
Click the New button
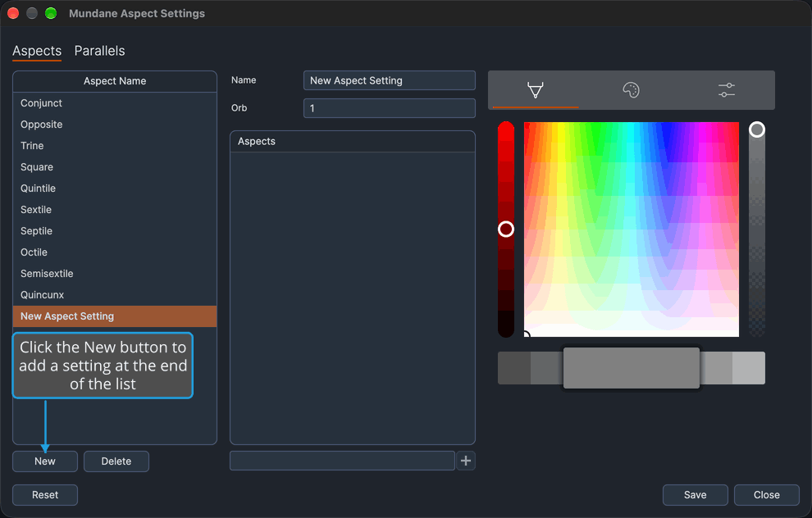pyautogui.click(x=45, y=461)
